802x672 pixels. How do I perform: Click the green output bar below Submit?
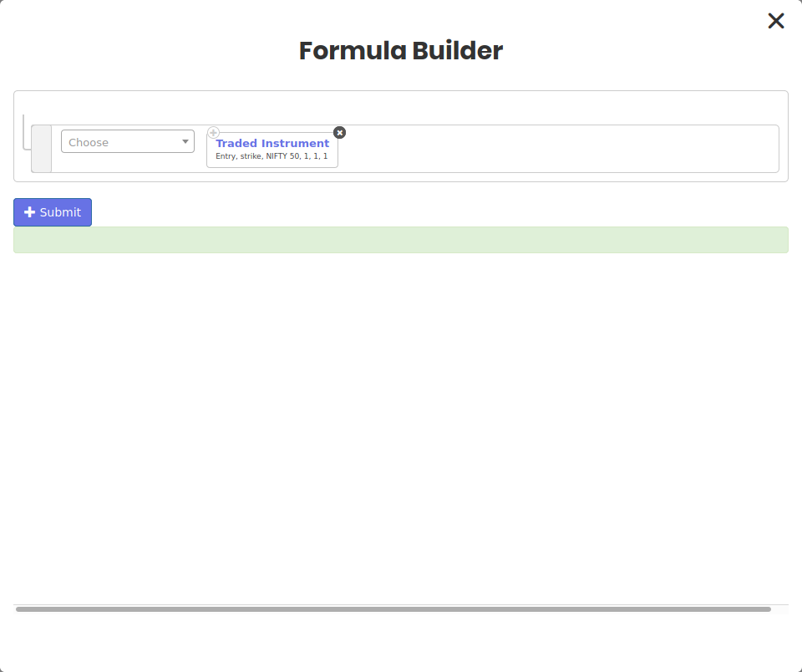[x=401, y=240]
